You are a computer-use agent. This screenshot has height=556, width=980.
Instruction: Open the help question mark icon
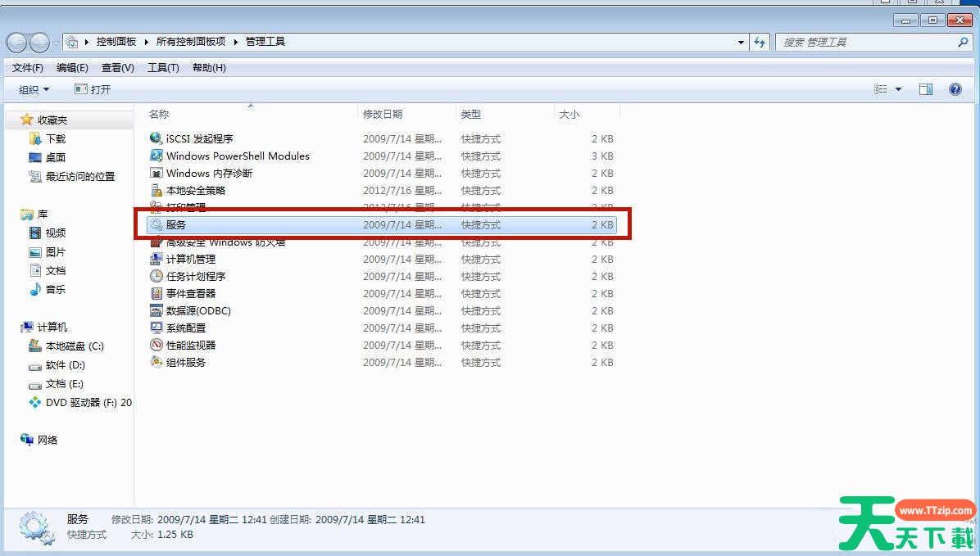955,89
